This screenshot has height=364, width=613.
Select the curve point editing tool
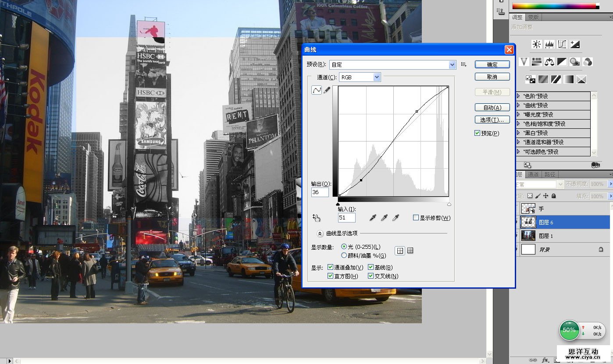(317, 90)
